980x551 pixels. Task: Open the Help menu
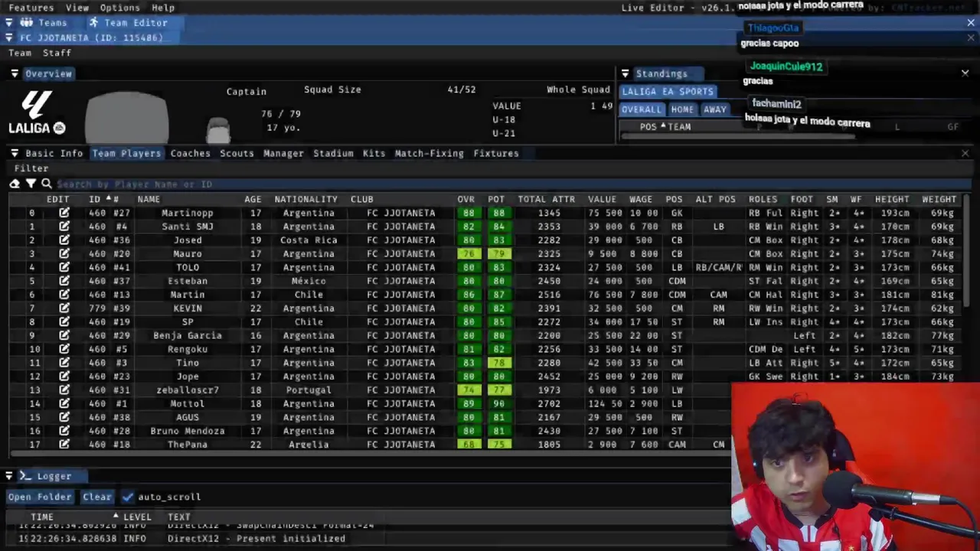point(163,8)
